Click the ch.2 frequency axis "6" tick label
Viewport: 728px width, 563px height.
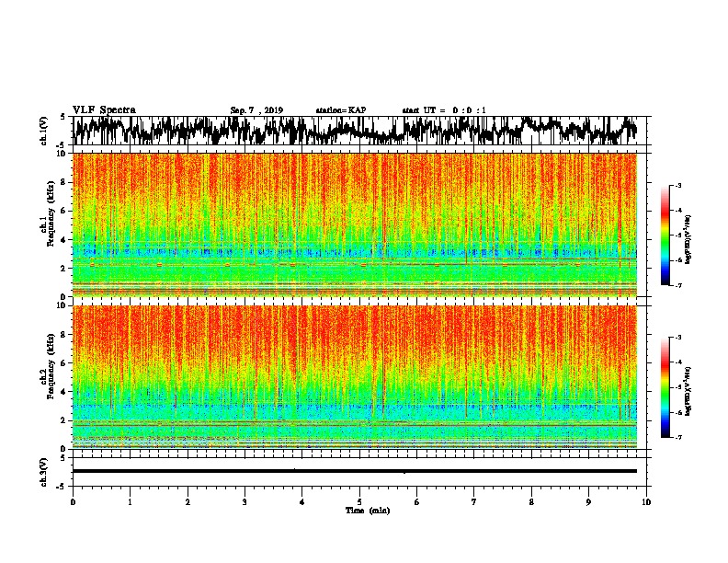[x=65, y=362]
